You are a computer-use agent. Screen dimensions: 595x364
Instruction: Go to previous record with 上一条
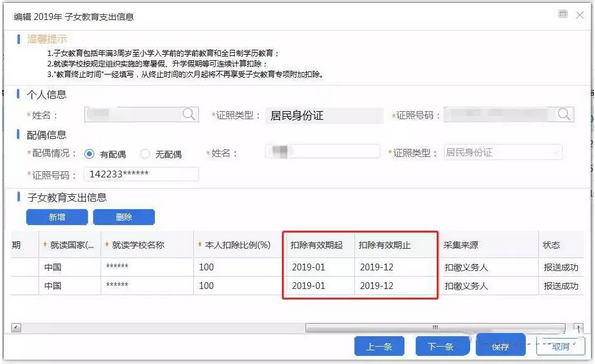tap(379, 346)
